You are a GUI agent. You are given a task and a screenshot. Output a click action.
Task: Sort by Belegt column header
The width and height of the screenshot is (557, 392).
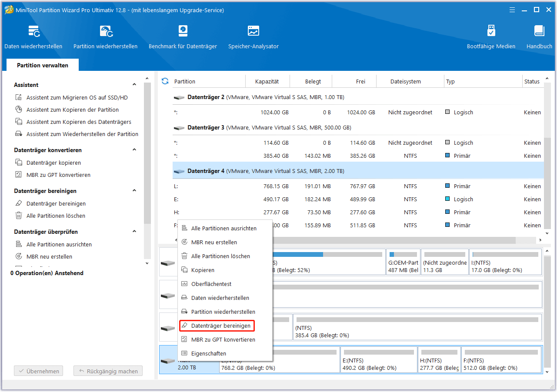(x=311, y=81)
